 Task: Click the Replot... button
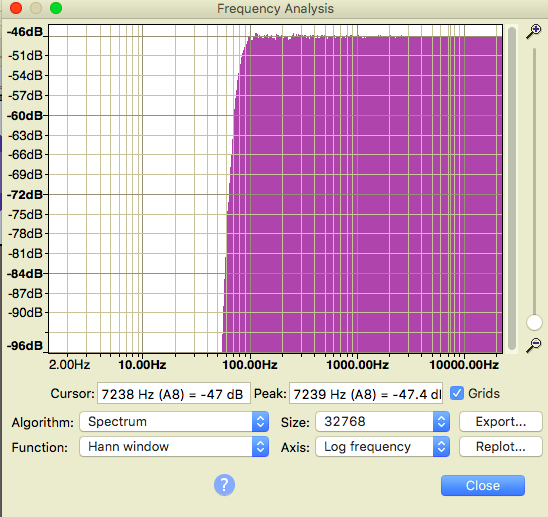pos(500,446)
